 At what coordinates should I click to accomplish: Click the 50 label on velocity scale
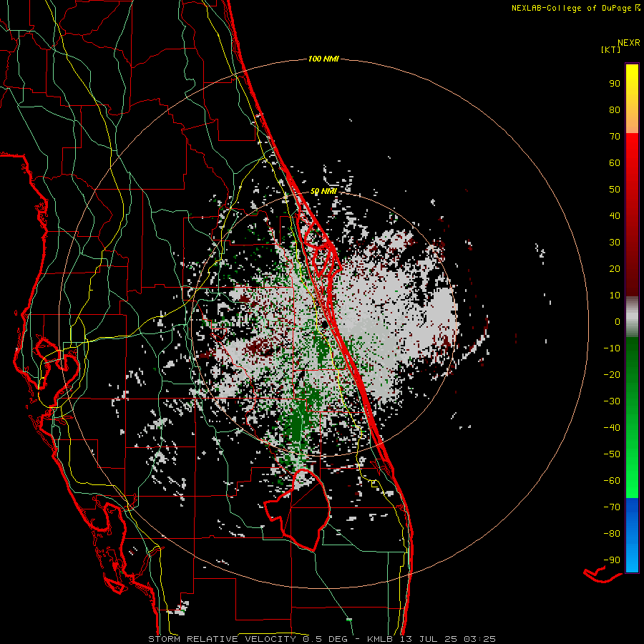click(615, 190)
